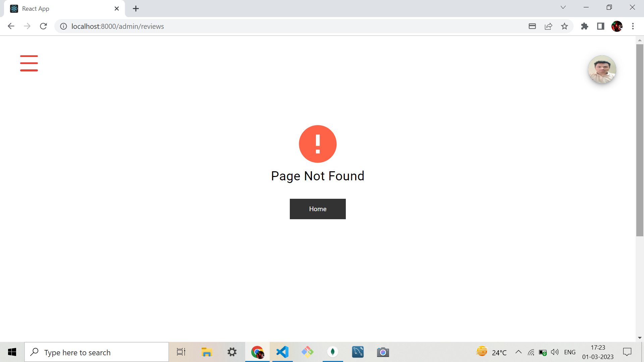Click the user profile avatar photo

tap(602, 69)
